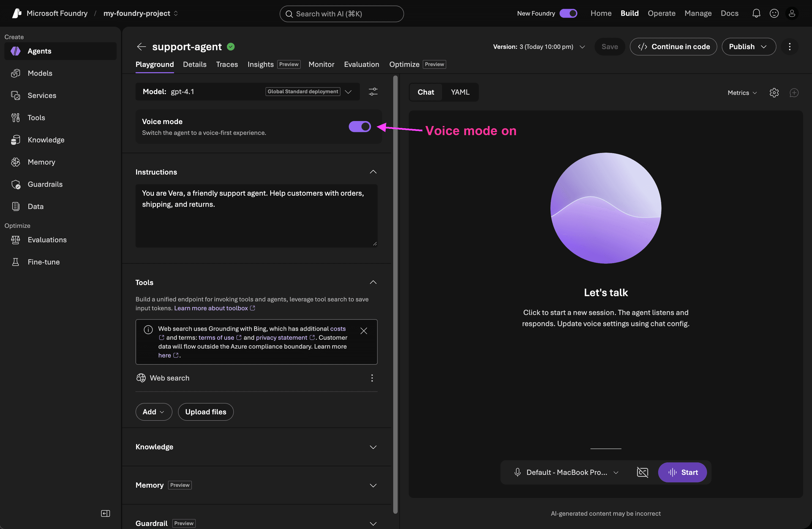Click Continue in code button
812x529 pixels.
point(673,47)
